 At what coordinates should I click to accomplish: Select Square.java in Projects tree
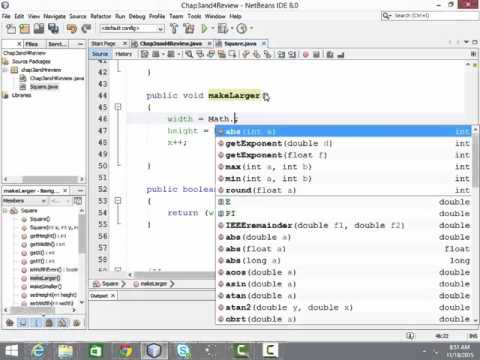pos(44,87)
